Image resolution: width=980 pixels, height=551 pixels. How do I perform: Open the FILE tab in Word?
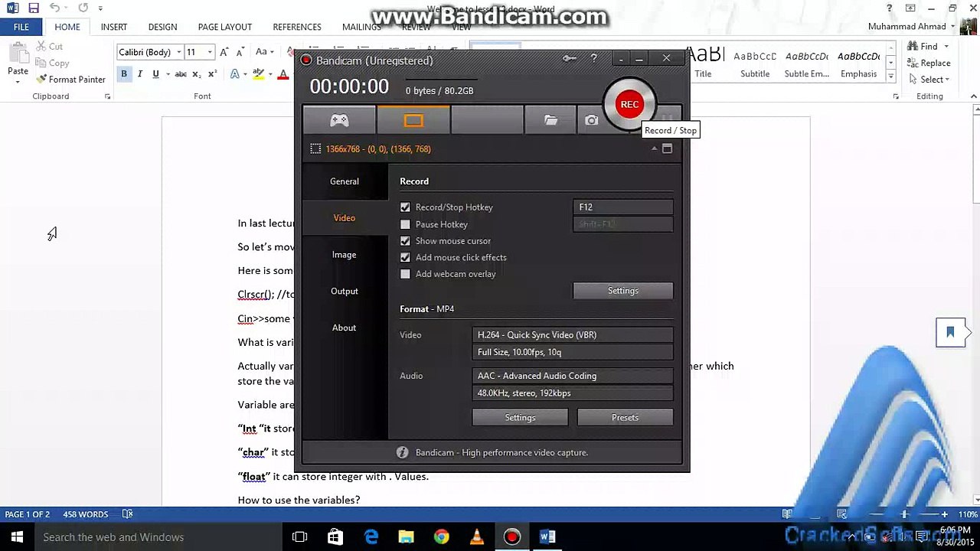pos(21,27)
